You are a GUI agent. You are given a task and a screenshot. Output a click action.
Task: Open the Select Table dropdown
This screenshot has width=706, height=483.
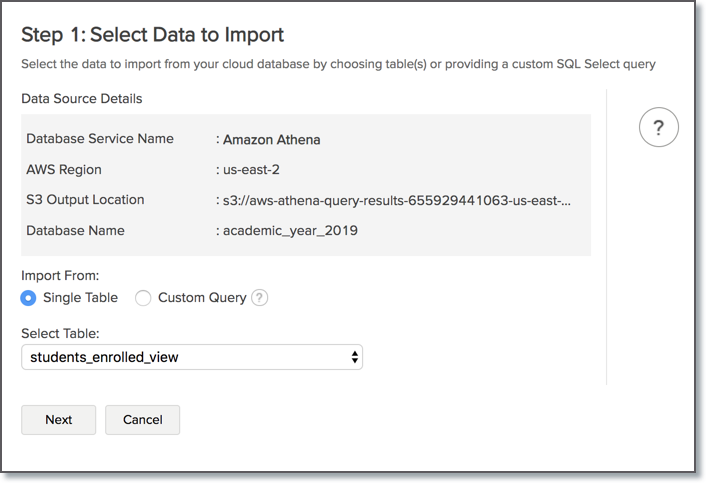[191, 357]
